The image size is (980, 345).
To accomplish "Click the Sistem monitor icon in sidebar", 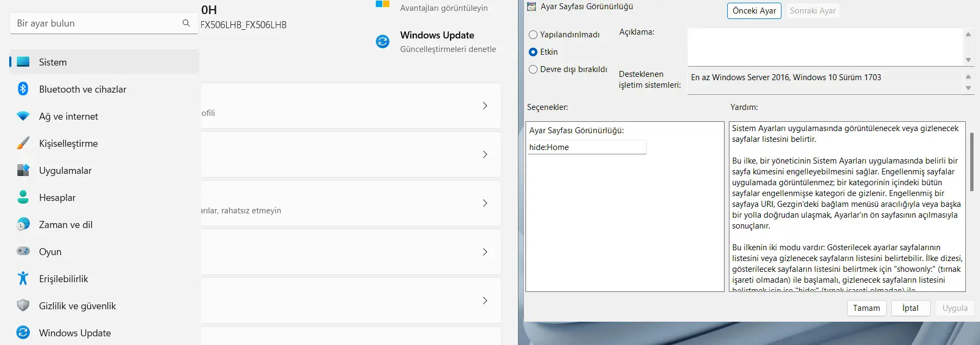I will pyautogui.click(x=23, y=62).
